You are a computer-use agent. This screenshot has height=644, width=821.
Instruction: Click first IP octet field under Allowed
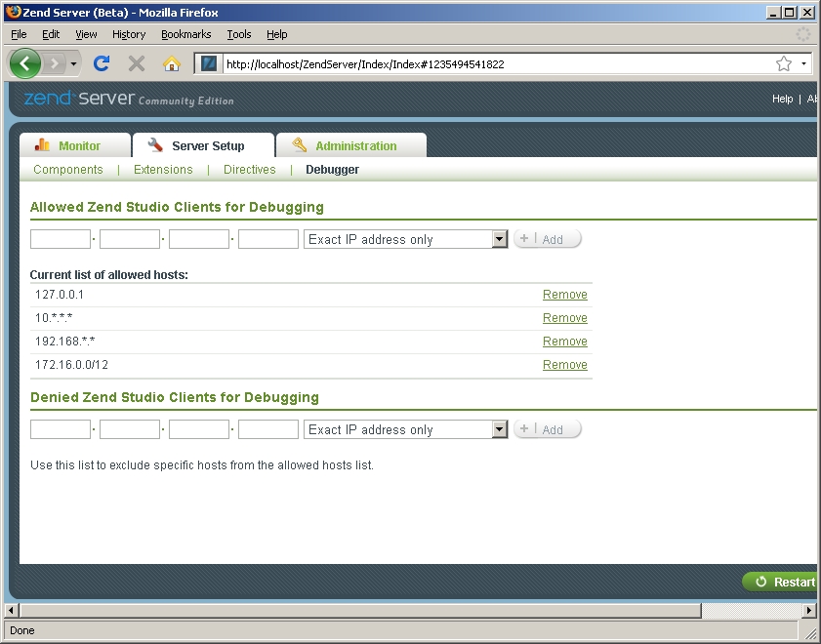(x=61, y=239)
